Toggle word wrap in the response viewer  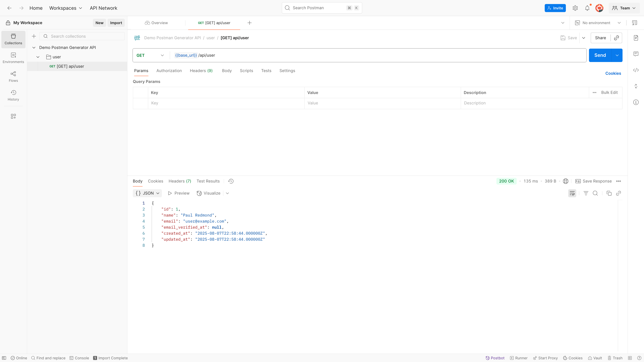tap(572, 193)
